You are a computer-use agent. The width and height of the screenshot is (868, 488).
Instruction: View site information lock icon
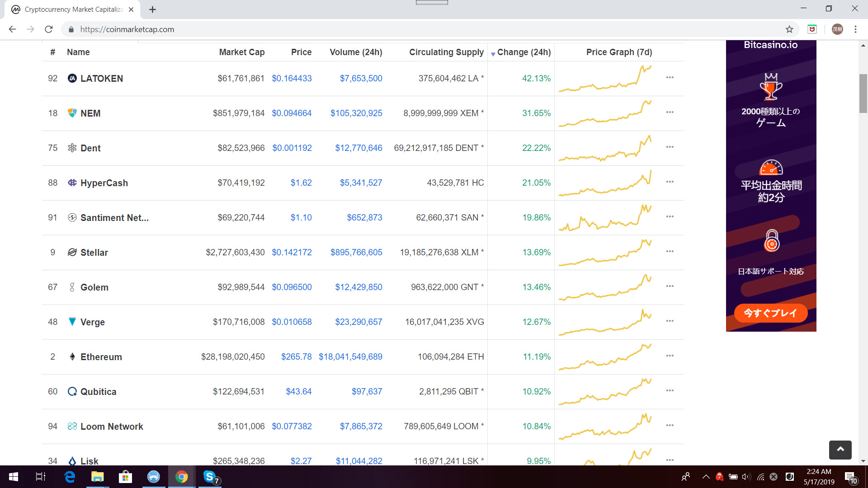71,29
